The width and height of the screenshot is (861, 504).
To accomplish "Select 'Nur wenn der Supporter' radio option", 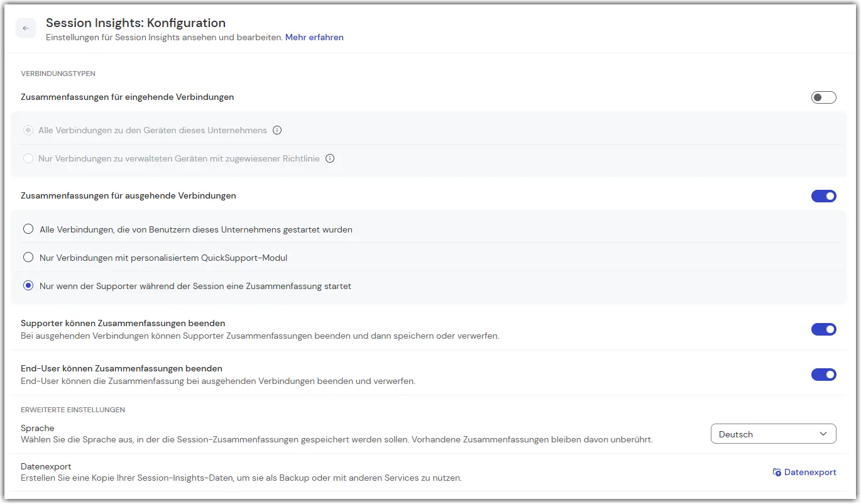I will point(28,286).
